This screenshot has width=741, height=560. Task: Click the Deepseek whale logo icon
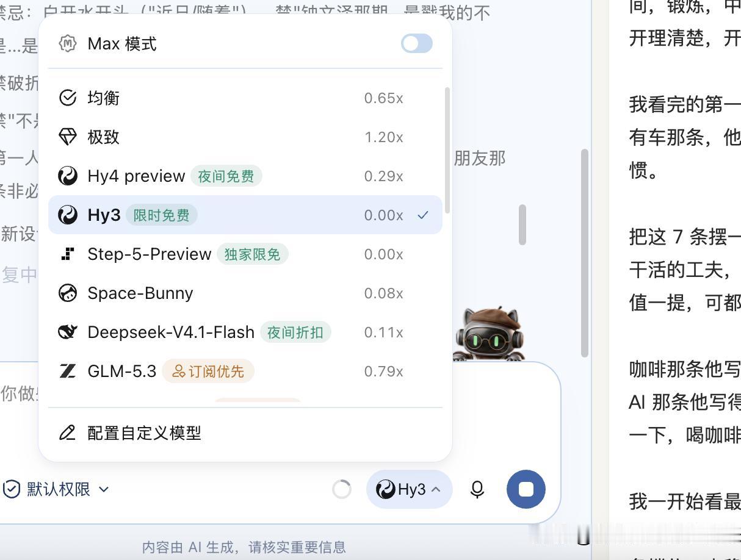tap(67, 332)
